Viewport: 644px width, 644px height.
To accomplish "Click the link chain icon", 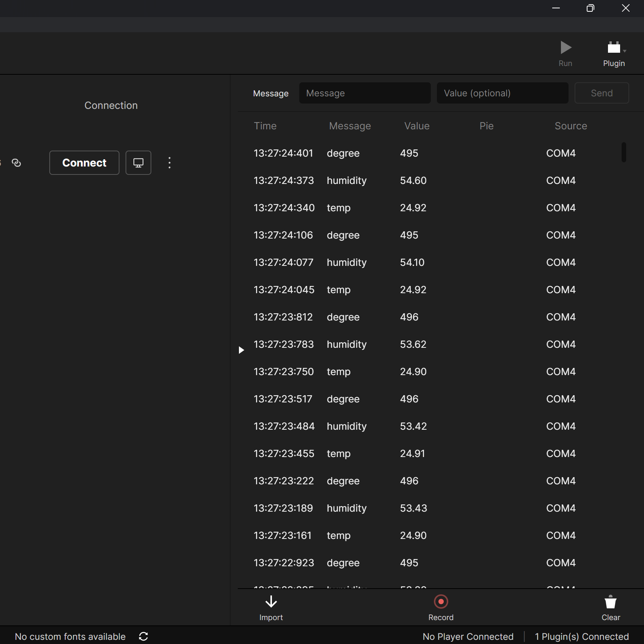I will (x=16, y=163).
